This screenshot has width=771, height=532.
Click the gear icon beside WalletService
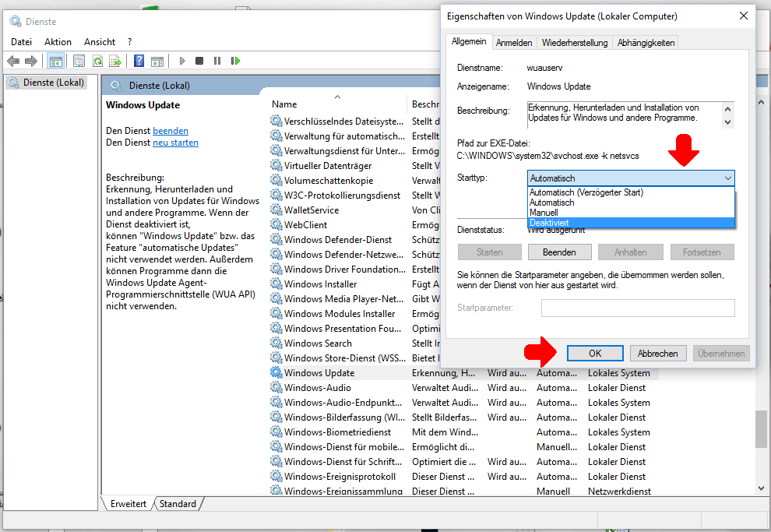point(276,210)
